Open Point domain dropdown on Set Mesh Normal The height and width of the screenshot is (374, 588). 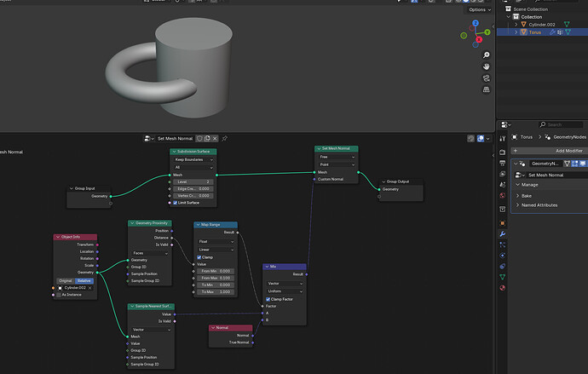click(x=337, y=165)
